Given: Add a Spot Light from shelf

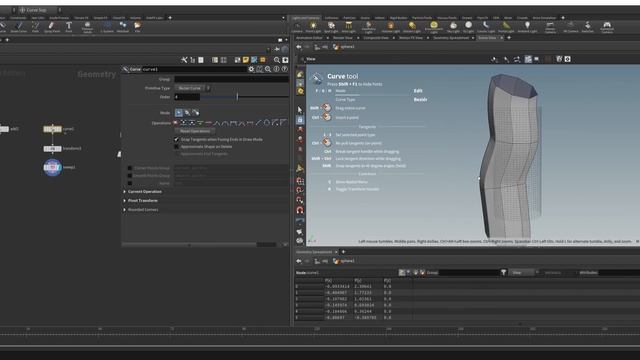Looking at the screenshot, I should (331, 27).
